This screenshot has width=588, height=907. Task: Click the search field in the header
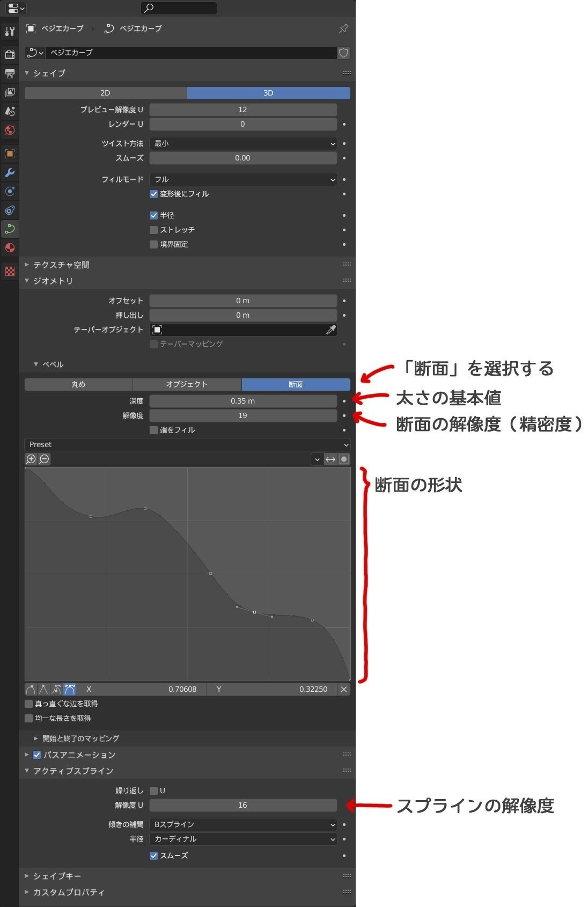pyautogui.click(x=179, y=8)
